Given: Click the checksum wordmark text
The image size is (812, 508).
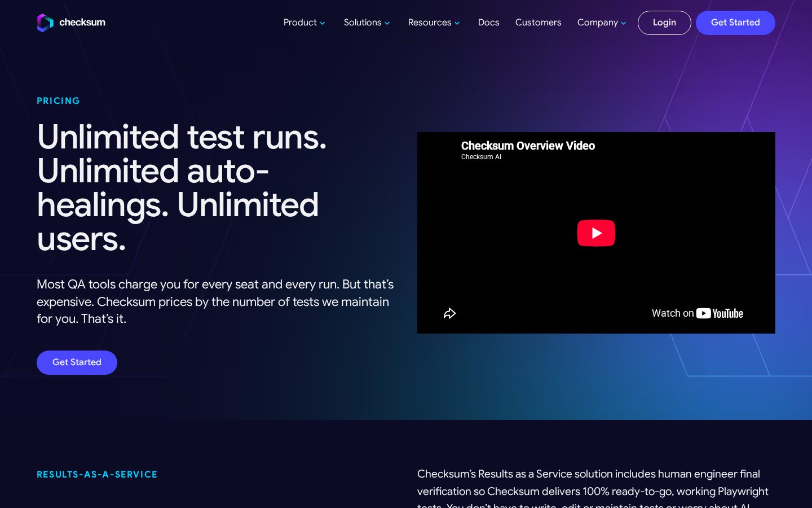Looking at the screenshot, I should pyautogui.click(x=82, y=23).
